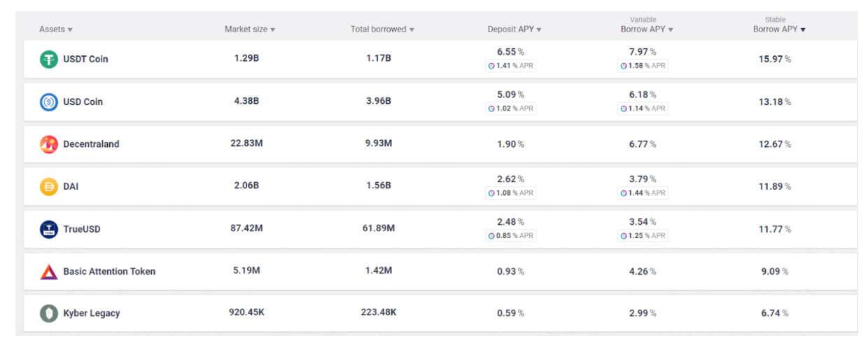Click reward icon beside TrueUSD 1.25 % APR
Screen dimensions: 868x346
(x=624, y=236)
